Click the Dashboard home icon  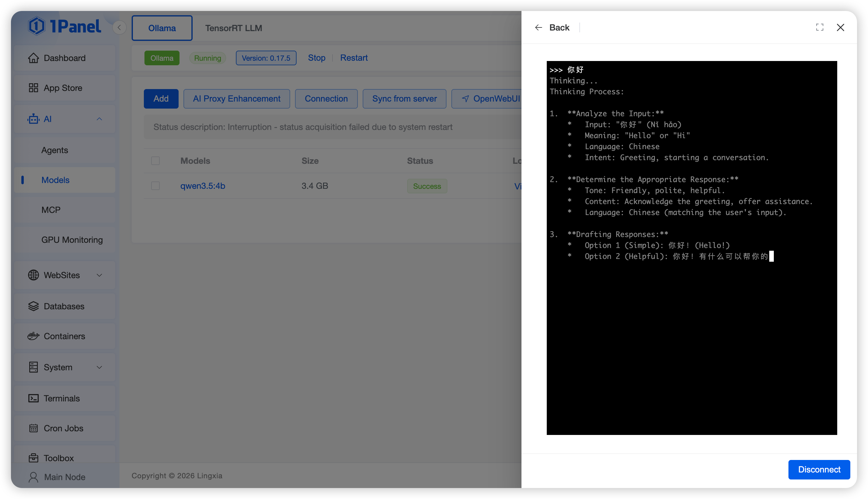[x=33, y=58]
